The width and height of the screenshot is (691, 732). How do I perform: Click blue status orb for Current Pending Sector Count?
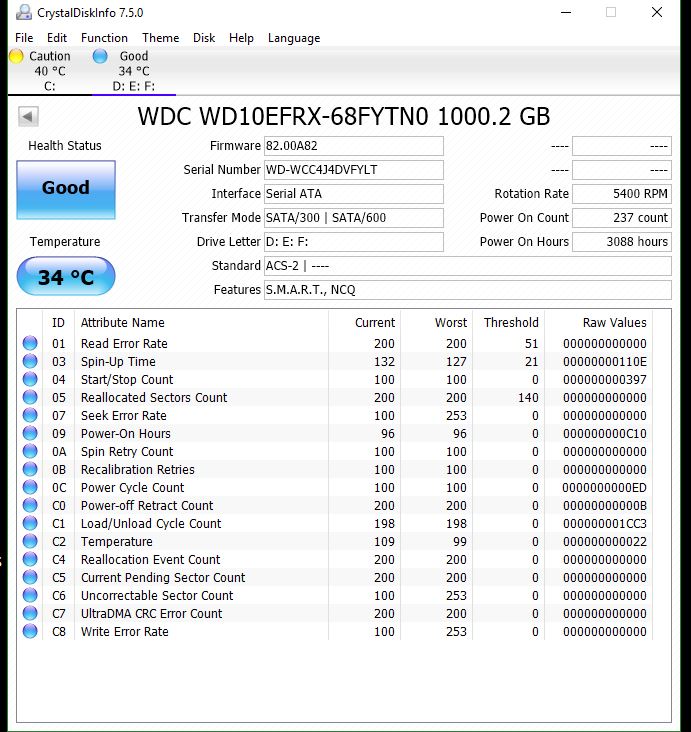(30, 577)
